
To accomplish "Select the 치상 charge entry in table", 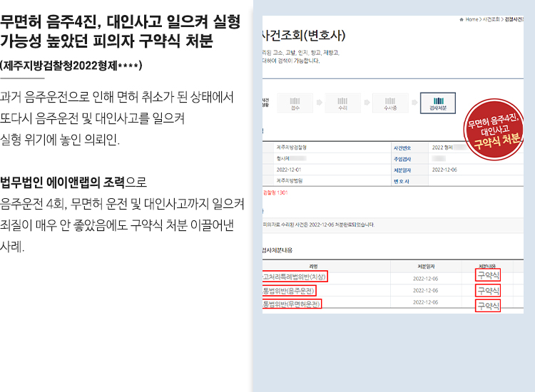I will [x=295, y=277].
